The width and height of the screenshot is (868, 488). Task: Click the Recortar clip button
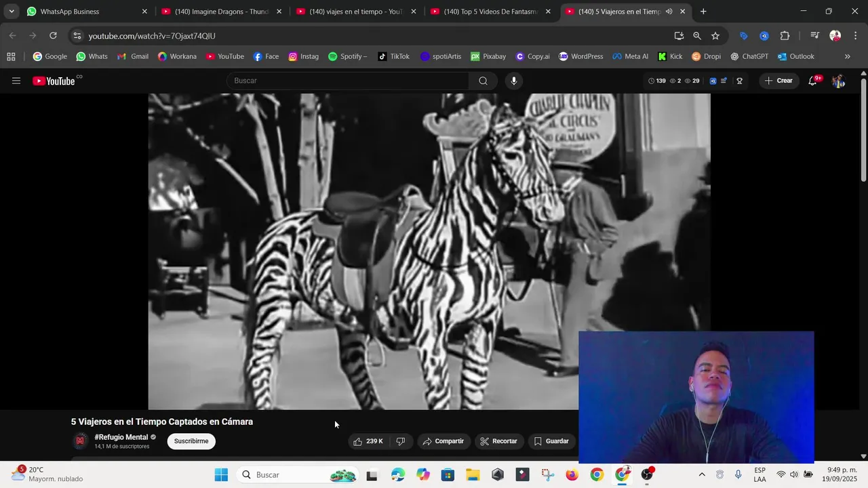pos(498,441)
